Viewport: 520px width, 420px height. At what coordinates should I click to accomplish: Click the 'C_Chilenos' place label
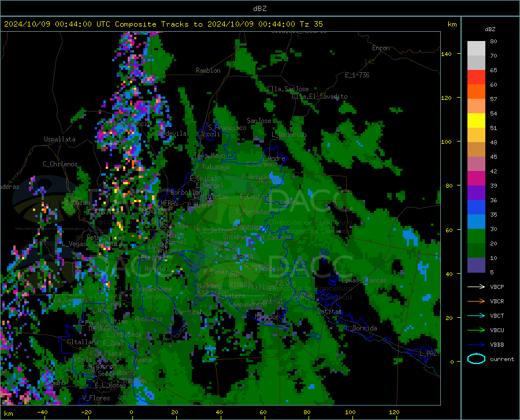coord(60,164)
